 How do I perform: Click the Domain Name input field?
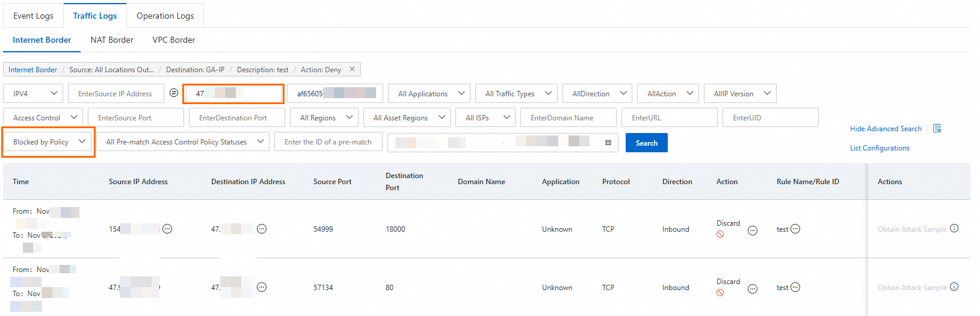tap(569, 117)
